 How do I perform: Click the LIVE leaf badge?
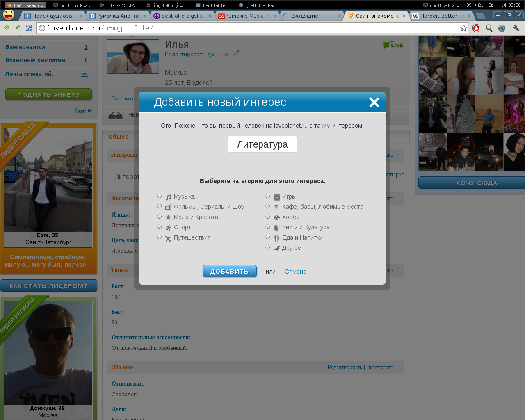coord(393,45)
